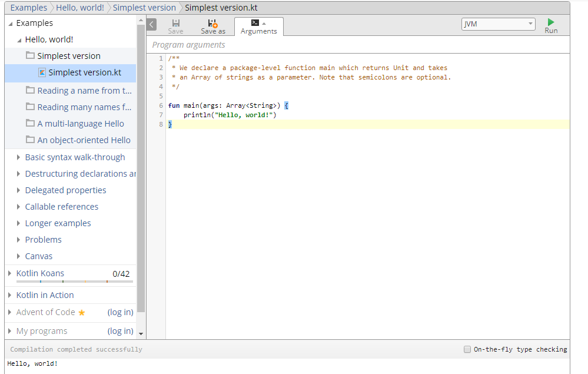Click the Compilation completed successfully status text
The height and width of the screenshot is (374, 588).
76,349
